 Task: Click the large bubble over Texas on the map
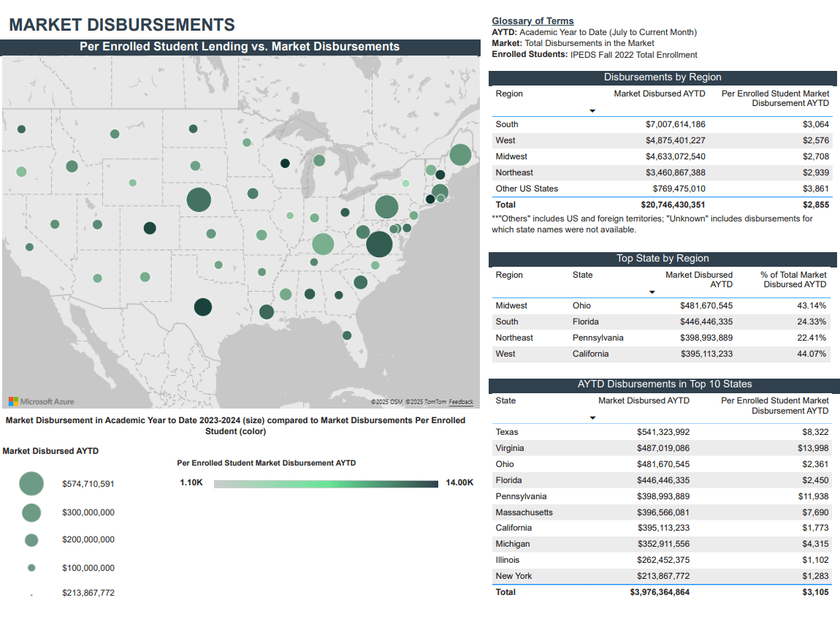click(203, 308)
